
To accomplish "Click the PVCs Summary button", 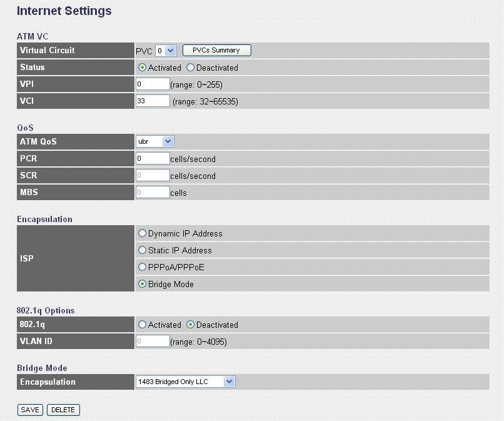I will 216,50.
